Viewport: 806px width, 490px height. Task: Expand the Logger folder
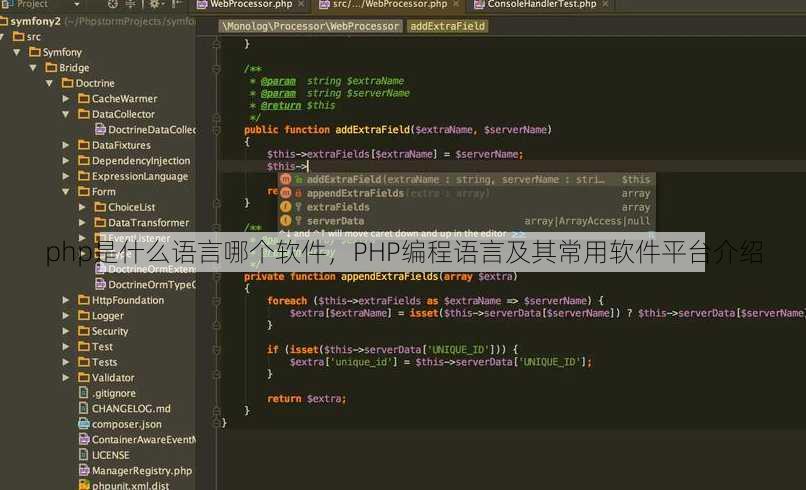pos(66,316)
